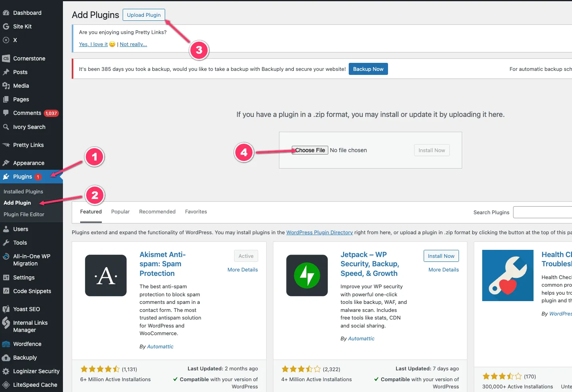Image resolution: width=572 pixels, height=392 pixels.
Task: Click the Akismet plugin logo thumbnail
Action: coord(106,275)
